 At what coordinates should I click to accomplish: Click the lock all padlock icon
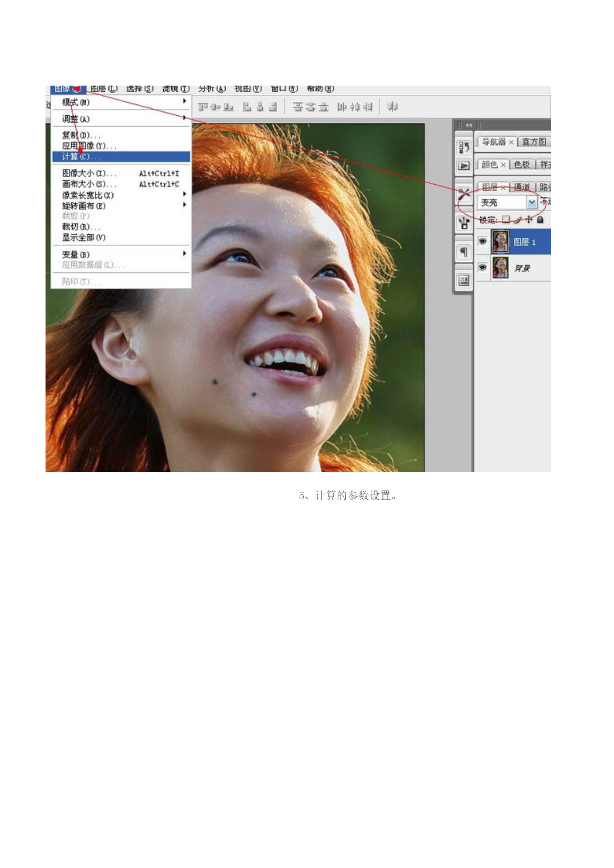pos(540,219)
